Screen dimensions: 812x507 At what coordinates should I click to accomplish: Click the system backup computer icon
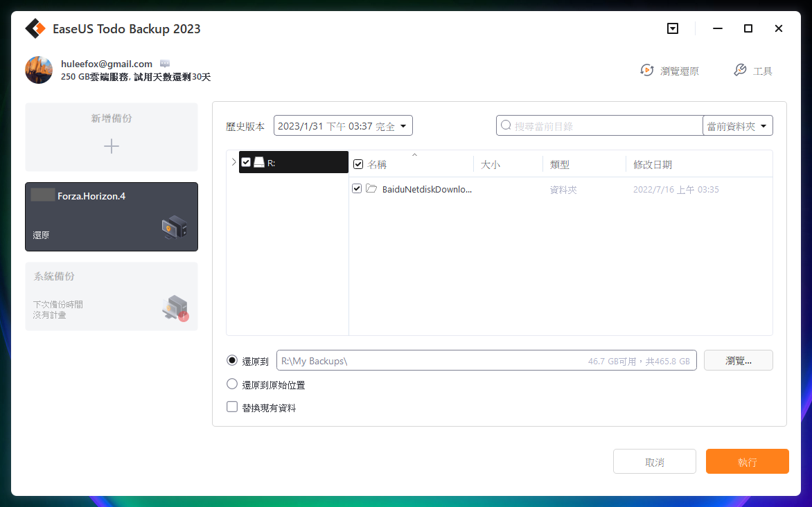click(x=174, y=307)
